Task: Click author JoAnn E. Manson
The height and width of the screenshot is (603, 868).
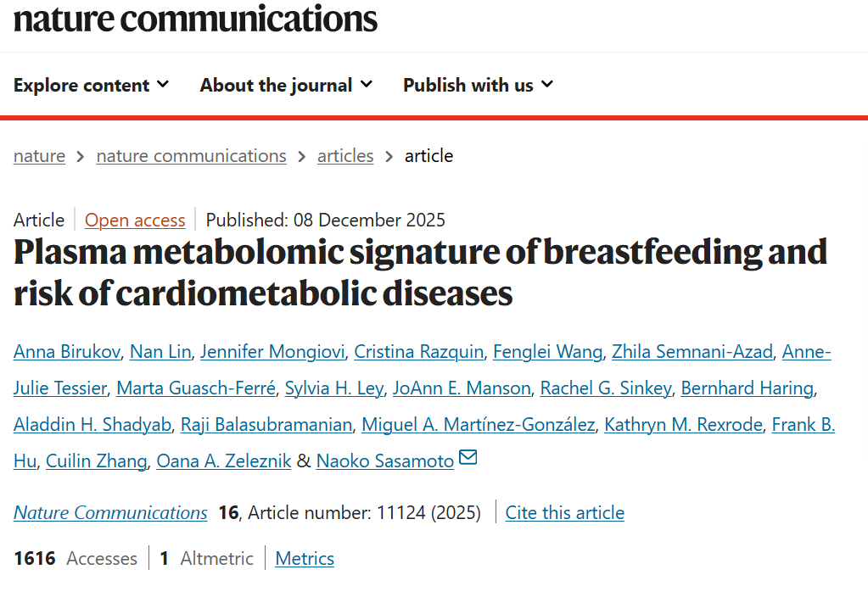Action: coord(462,388)
